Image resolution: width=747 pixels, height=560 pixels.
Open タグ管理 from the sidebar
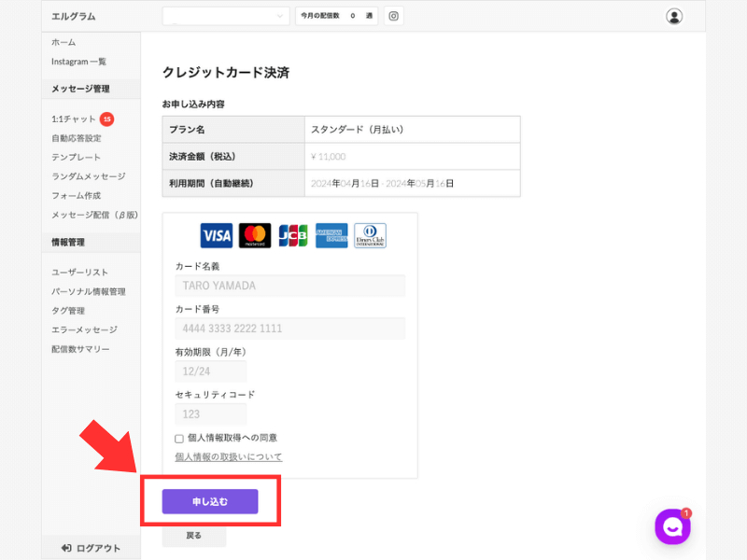[68, 311]
